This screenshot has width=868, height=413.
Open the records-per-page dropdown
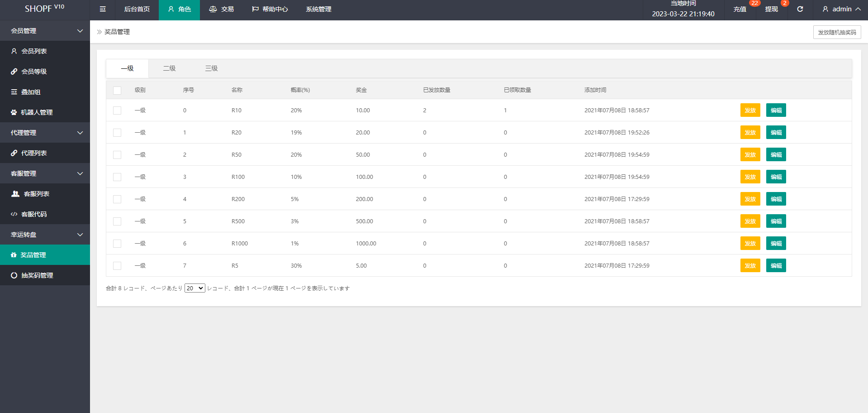(x=195, y=288)
